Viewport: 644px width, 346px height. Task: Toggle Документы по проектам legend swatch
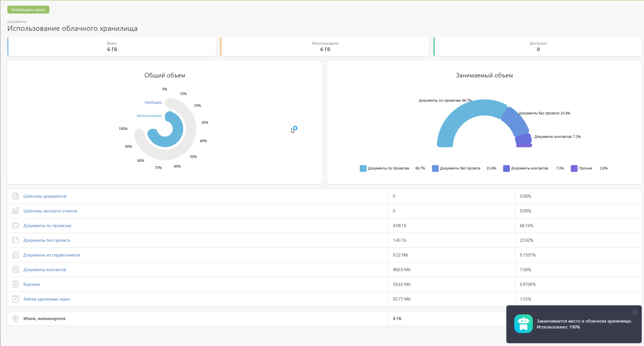tap(363, 168)
